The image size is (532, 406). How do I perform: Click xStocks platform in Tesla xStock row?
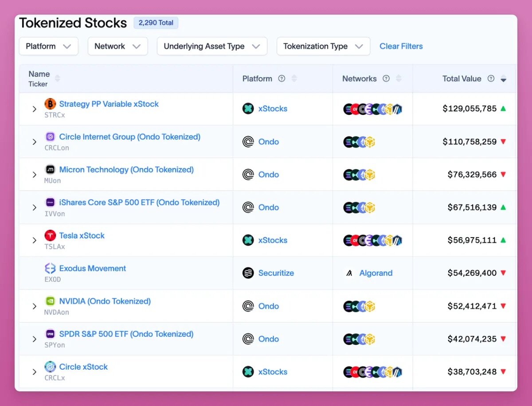273,240
